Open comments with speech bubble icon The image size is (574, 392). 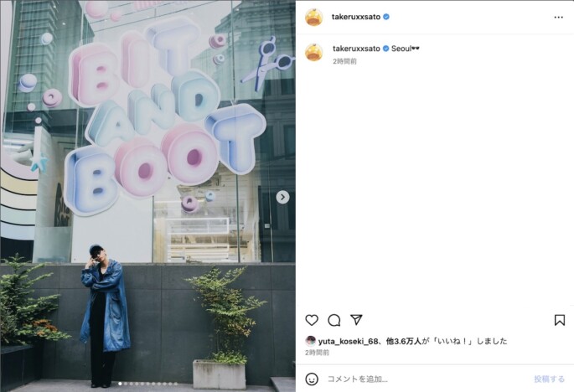point(334,320)
